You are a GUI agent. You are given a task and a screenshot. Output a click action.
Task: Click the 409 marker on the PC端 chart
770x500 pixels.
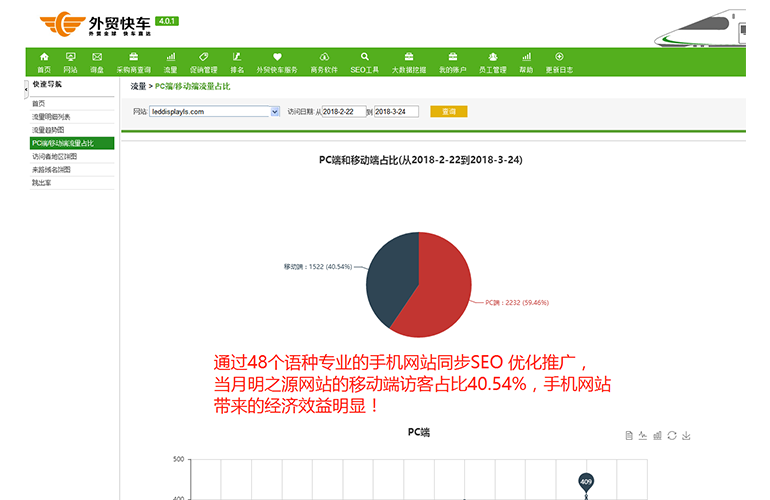pyautogui.click(x=586, y=482)
